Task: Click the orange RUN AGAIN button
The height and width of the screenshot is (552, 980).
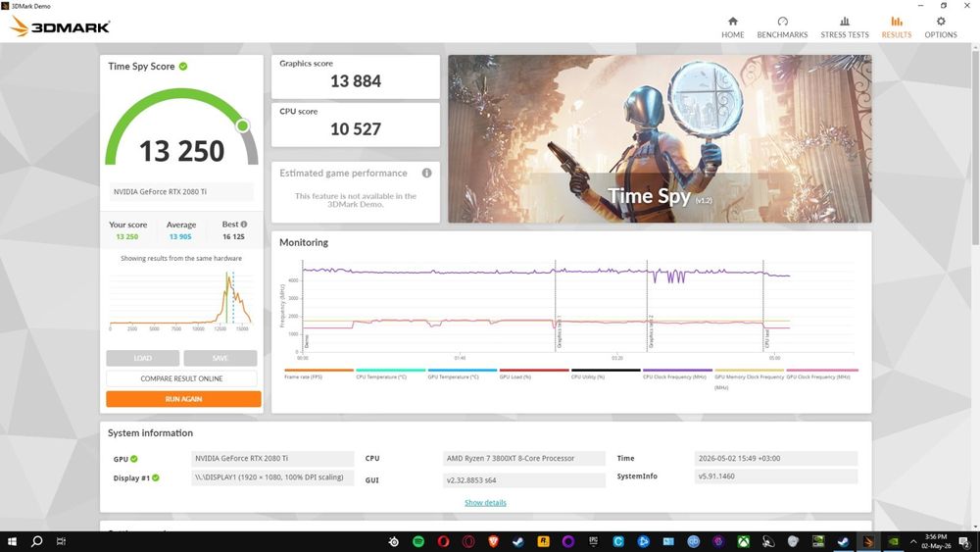Action: 183,399
